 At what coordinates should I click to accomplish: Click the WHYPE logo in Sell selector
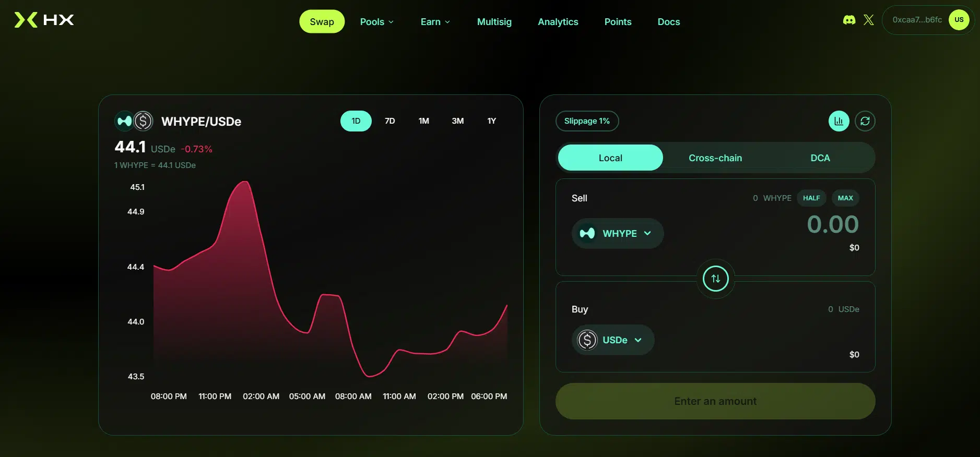[x=587, y=233]
